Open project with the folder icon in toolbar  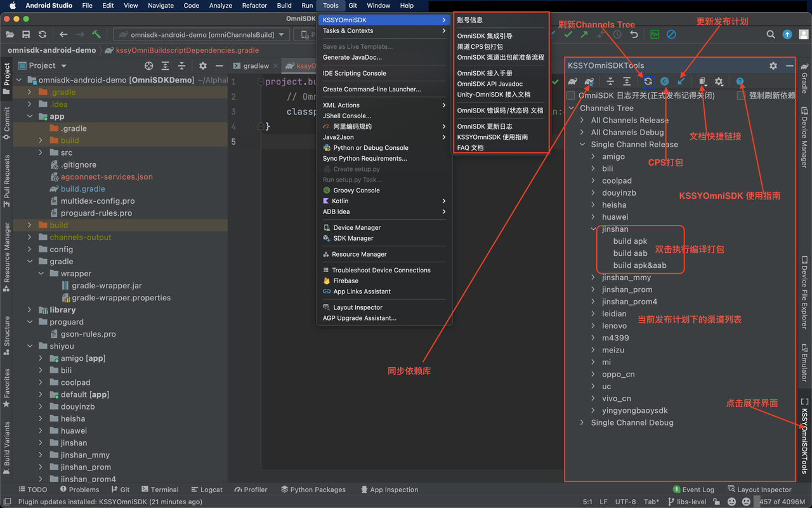[10, 34]
